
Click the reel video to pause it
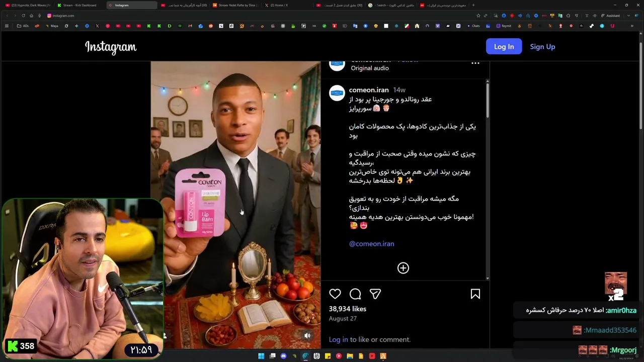click(x=235, y=205)
